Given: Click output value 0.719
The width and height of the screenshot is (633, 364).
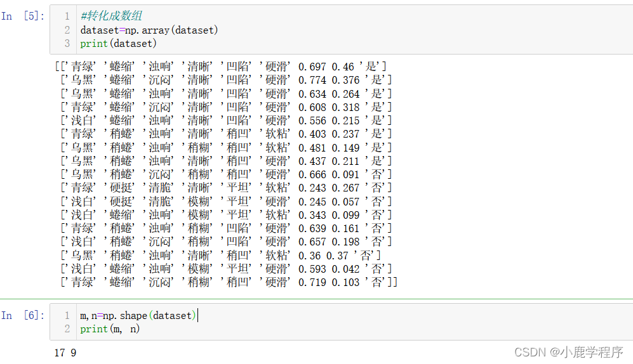Looking at the screenshot, I should (312, 282).
